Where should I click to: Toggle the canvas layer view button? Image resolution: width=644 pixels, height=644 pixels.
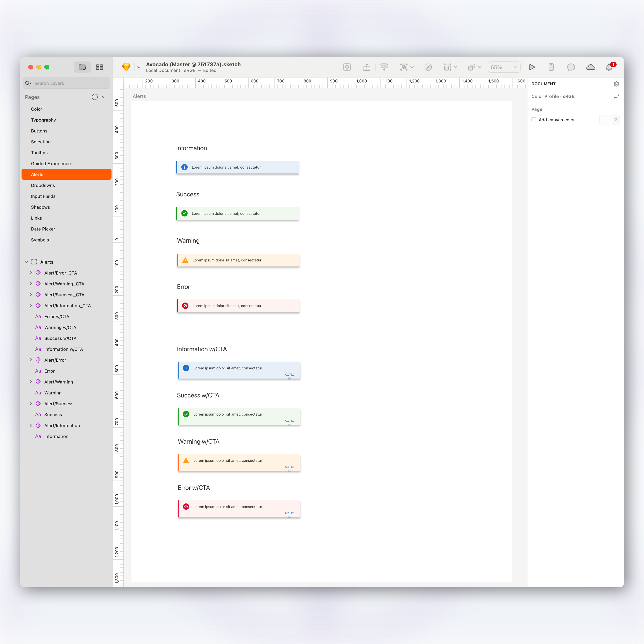pos(82,67)
